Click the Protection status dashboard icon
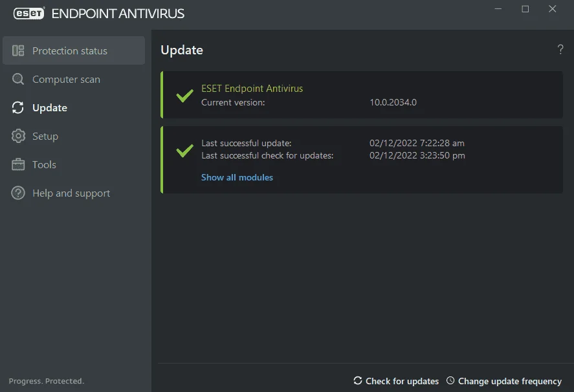 [18, 50]
